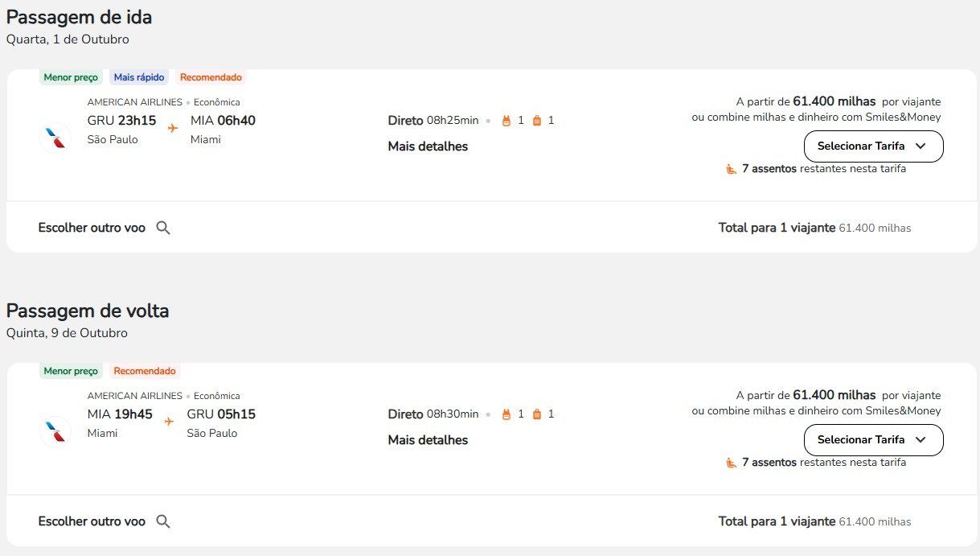Click the suitcase baggage icon on return flight
The height and width of the screenshot is (556, 980).
coord(537,414)
